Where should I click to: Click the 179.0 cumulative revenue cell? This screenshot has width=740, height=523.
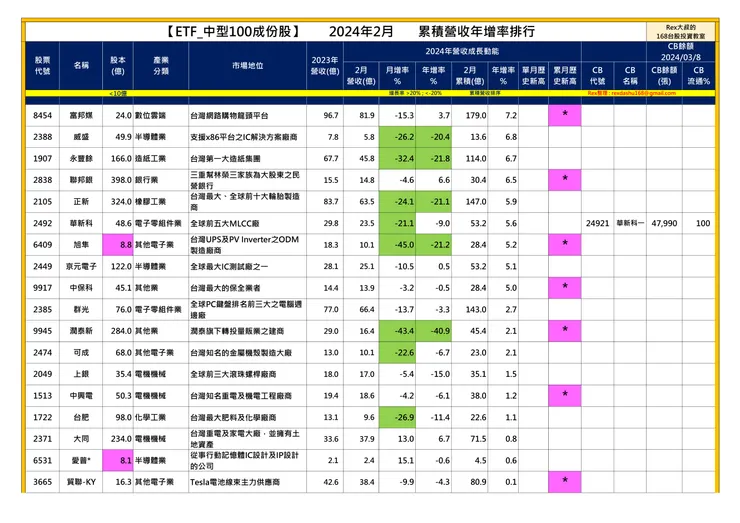pos(470,116)
